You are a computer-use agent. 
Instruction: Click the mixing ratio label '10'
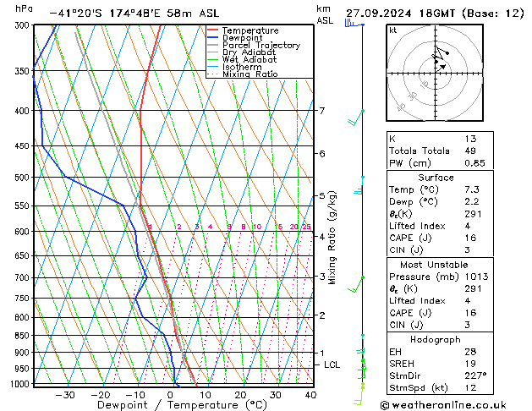(x=257, y=227)
